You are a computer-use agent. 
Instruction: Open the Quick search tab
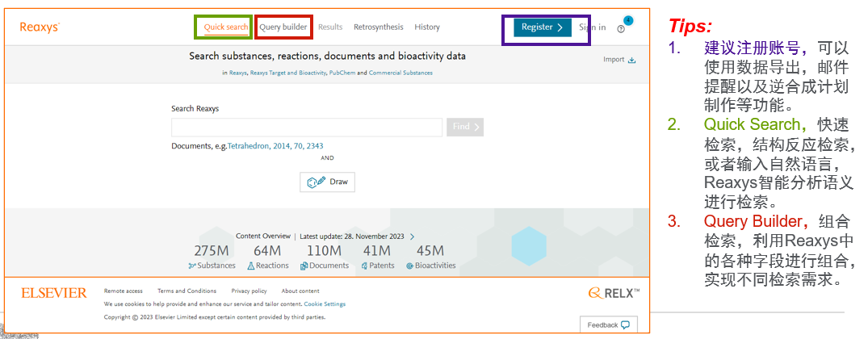click(226, 27)
